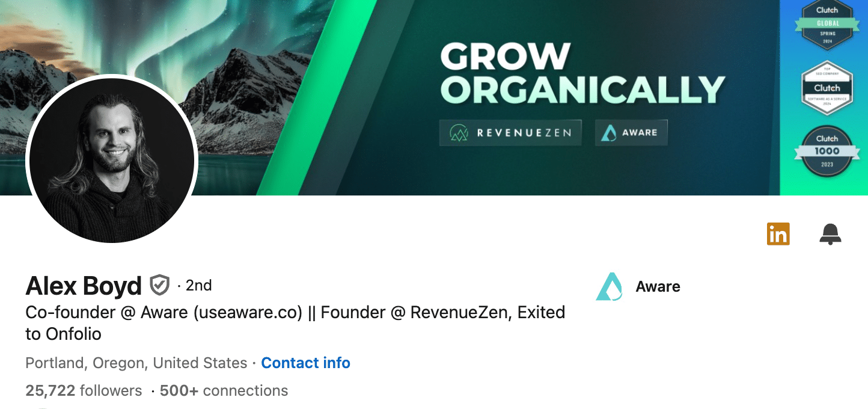Click the Portland, Oregon location text
Viewport: 868px width, 409px height.
(x=136, y=363)
